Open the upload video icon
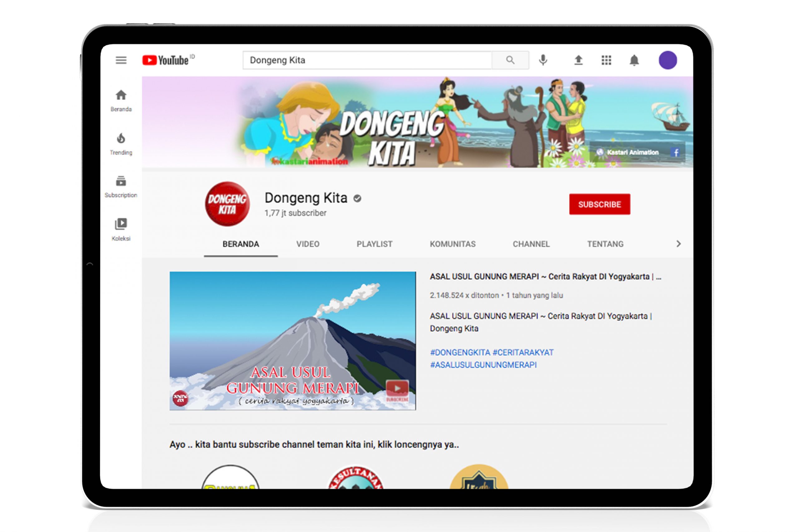This screenshot has height=532, width=799. tap(578, 60)
